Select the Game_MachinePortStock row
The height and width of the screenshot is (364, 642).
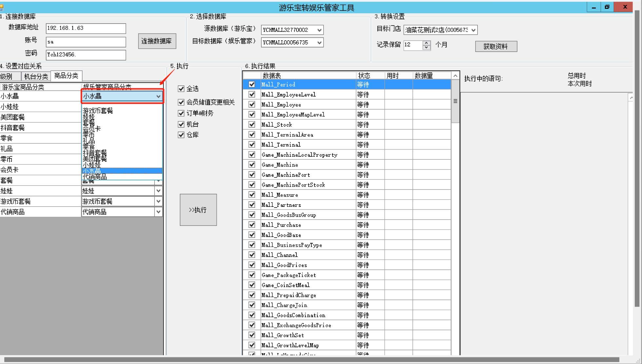[x=347, y=185]
